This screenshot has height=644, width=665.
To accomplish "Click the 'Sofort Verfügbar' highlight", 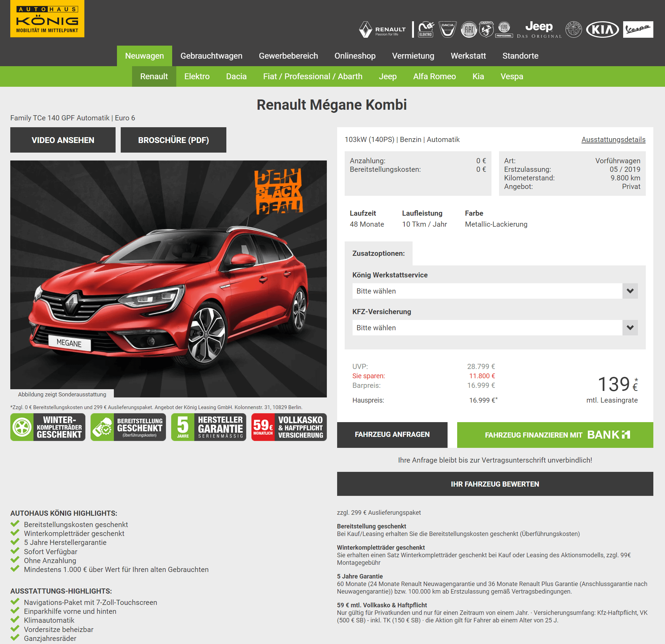I will tap(50, 552).
